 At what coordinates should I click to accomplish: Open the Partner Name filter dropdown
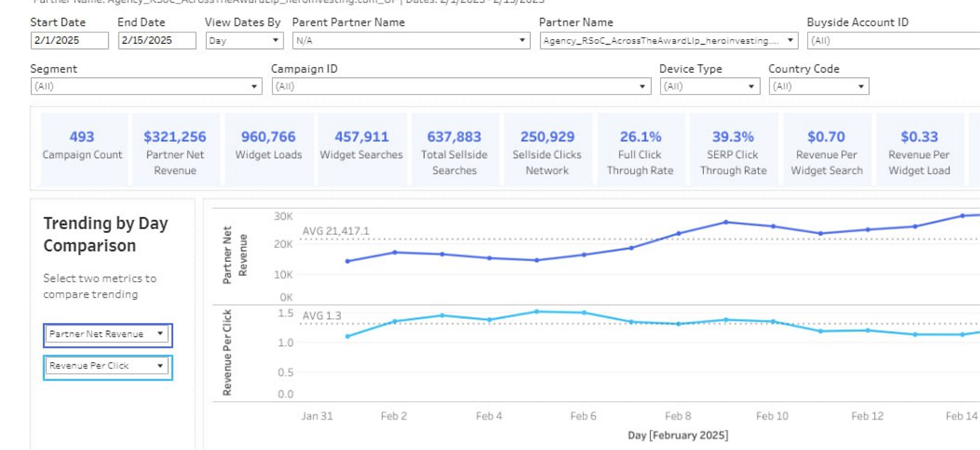[x=669, y=40]
